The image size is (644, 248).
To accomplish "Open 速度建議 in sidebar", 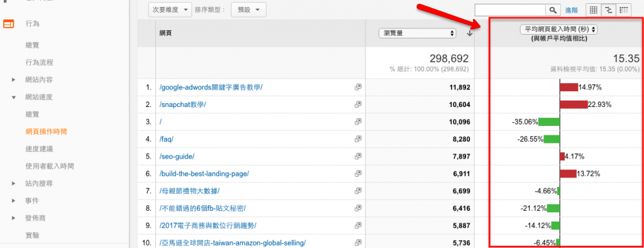I will coord(40,149).
